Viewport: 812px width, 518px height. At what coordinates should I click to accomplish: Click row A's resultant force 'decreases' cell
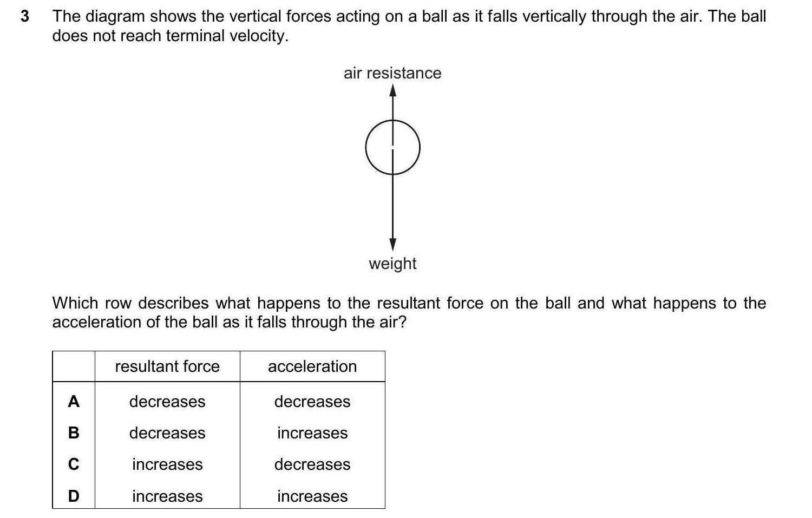[167, 402]
